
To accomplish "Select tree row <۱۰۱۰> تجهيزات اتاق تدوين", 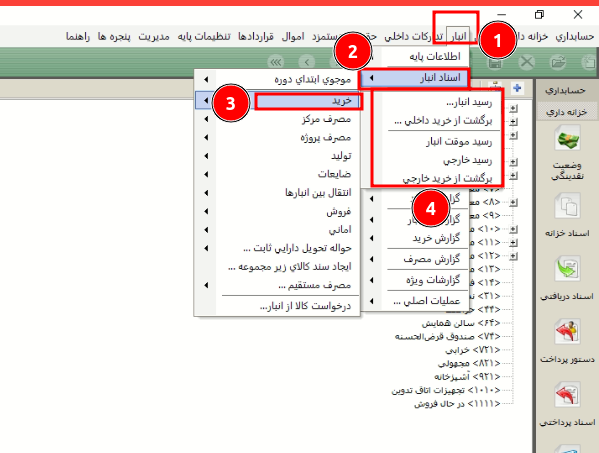I will click(x=446, y=390).
